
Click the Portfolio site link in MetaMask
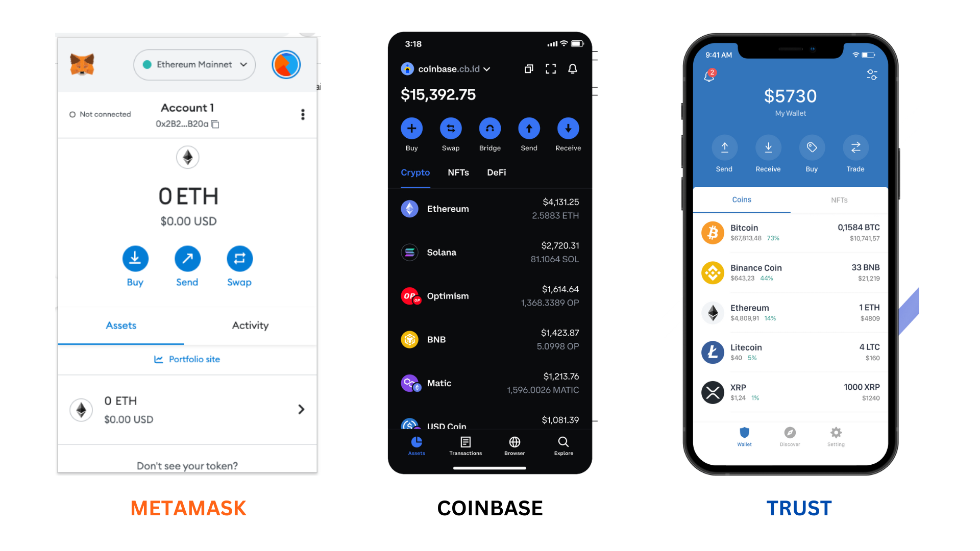point(188,359)
